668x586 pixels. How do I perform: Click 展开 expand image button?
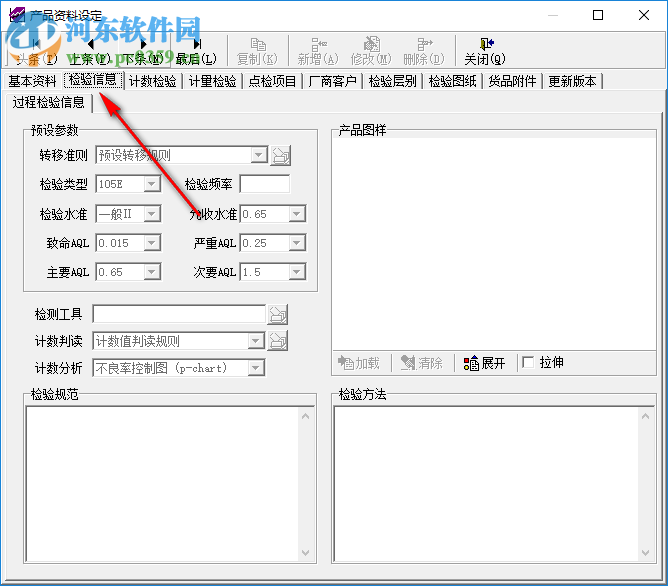coord(484,363)
